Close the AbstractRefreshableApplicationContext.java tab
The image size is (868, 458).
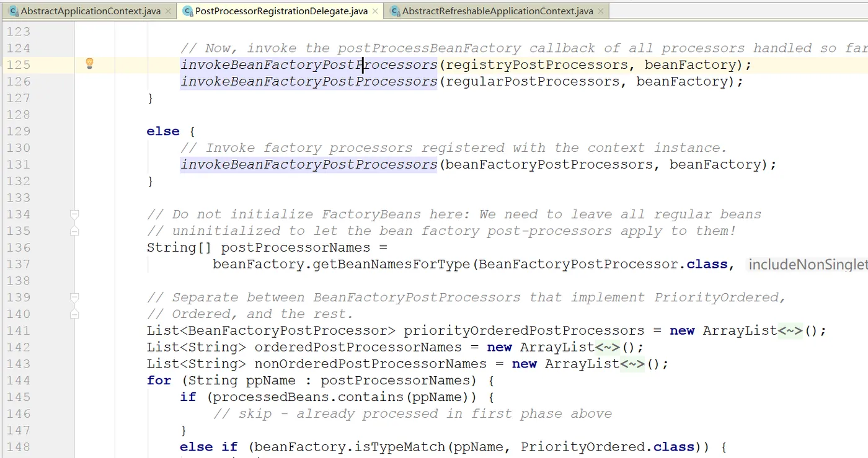coord(601,11)
